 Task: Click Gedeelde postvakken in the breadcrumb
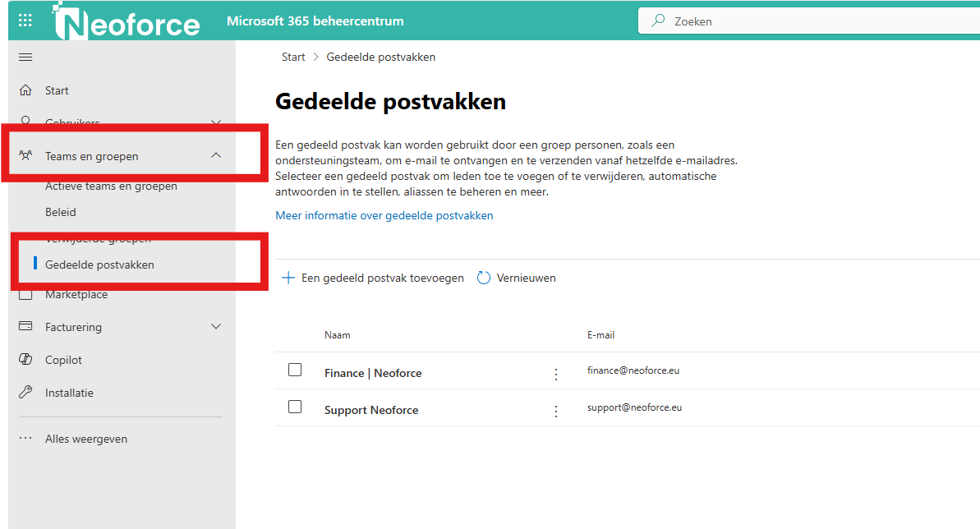(x=380, y=57)
